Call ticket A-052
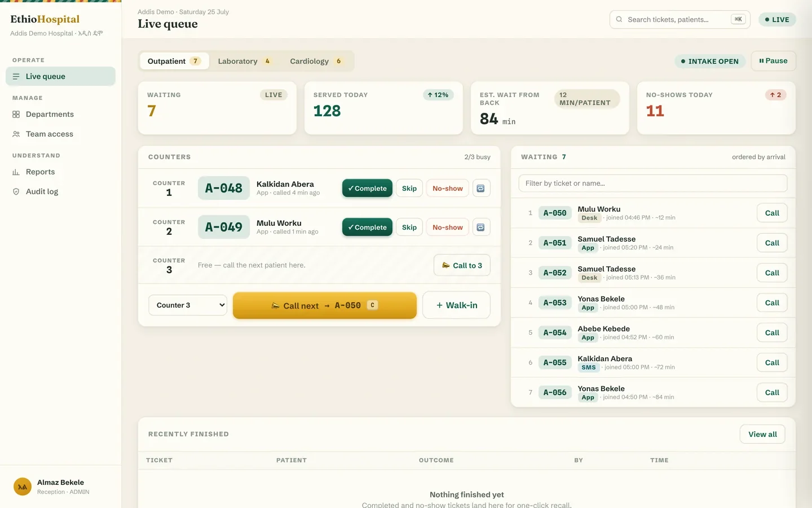Viewport: 812px width, 508px height. pyautogui.click(x=772, y=273)
